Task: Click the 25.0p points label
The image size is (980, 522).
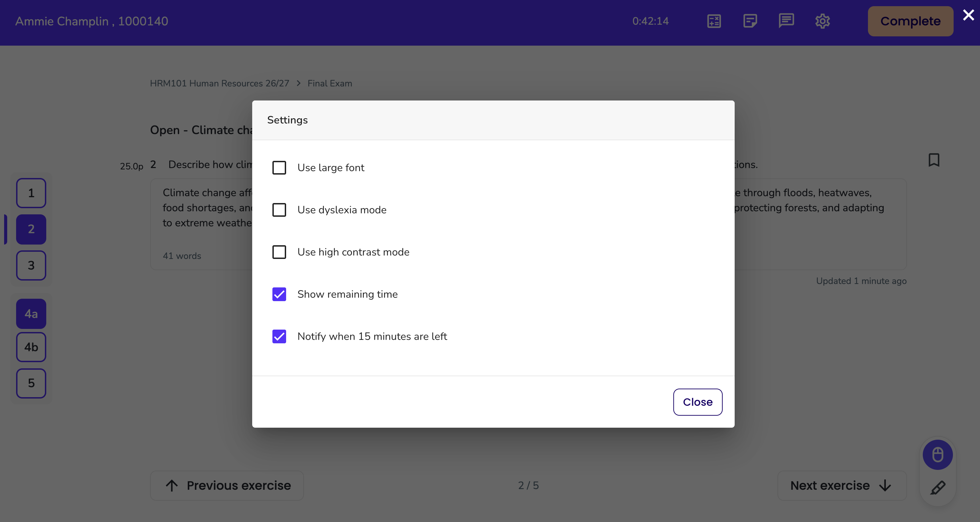Action: pos(132,166)
